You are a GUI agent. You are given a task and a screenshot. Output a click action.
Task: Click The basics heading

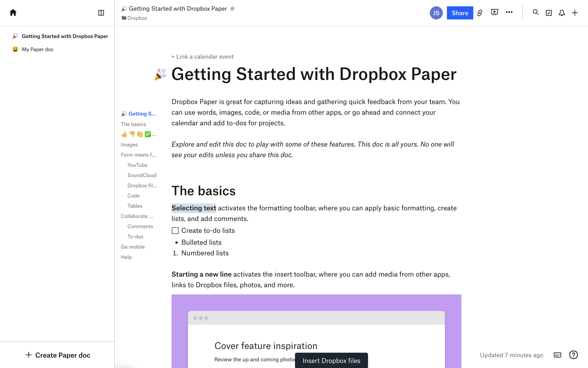(203, 191)
